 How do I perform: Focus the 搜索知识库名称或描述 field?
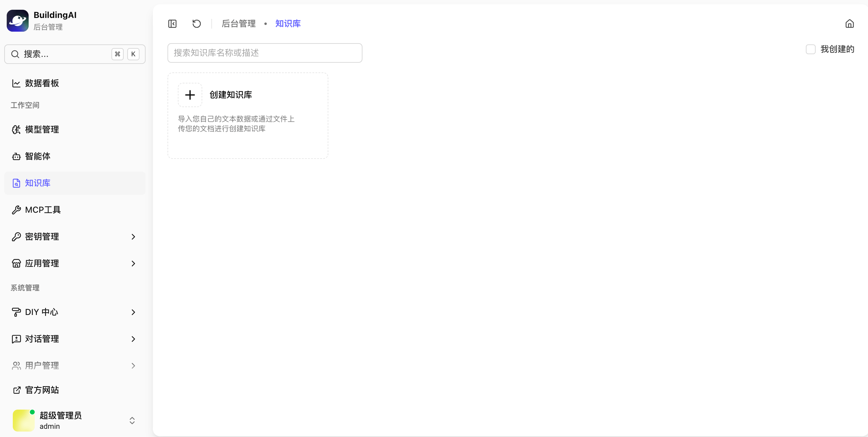coord(264,53)
